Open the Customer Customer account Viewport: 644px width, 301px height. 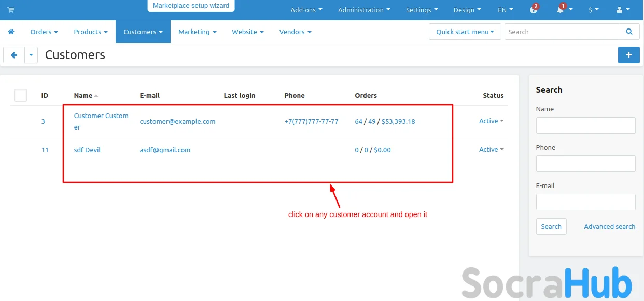pos(101,121)
